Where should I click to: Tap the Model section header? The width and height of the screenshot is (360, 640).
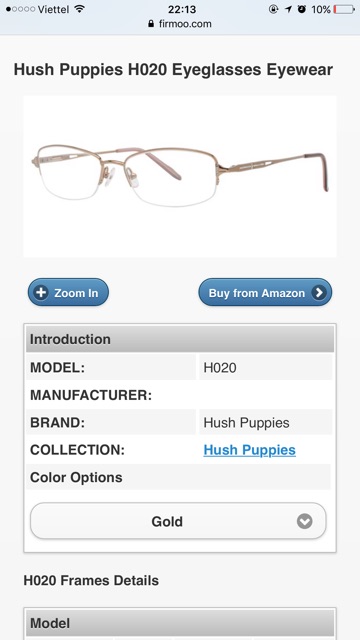pyautogui.click(x=180, y=623)
